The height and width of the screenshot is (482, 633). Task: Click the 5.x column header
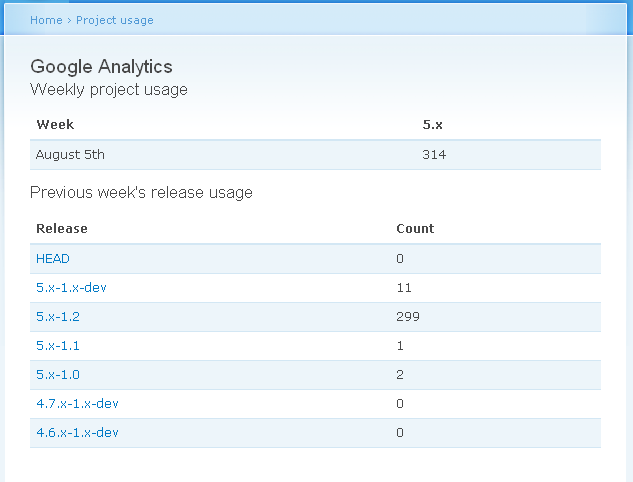(x=433, y=125)
